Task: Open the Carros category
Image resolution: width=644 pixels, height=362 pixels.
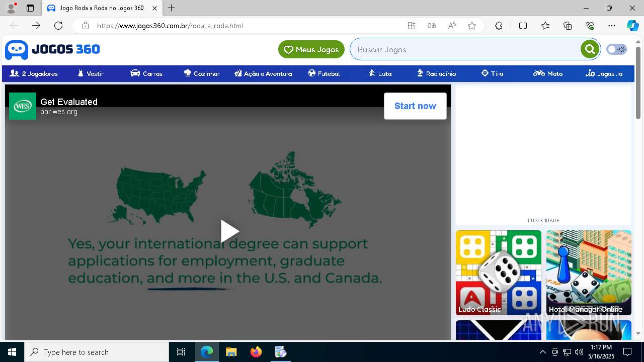Action: 146,73
